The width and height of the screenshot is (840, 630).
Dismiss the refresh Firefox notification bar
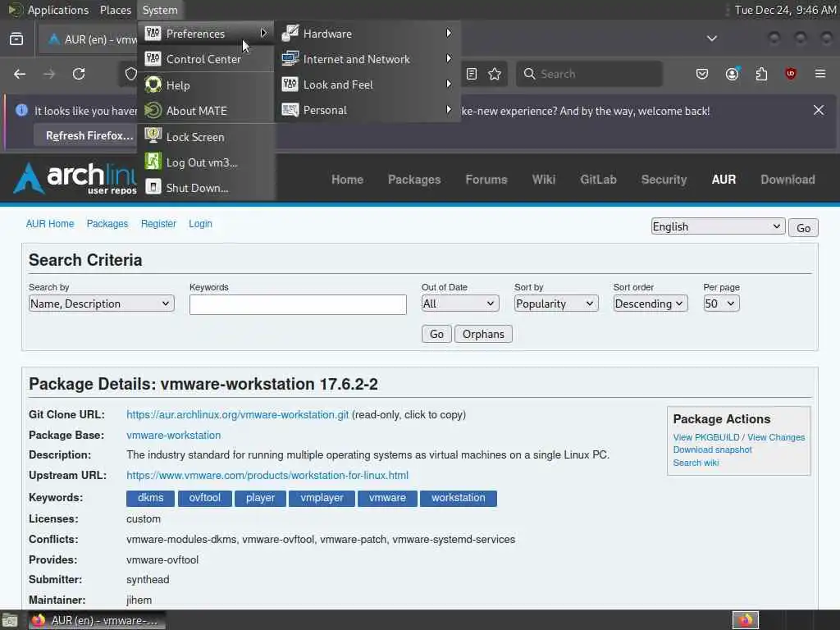pyautogui.click(x=819, y=111)
